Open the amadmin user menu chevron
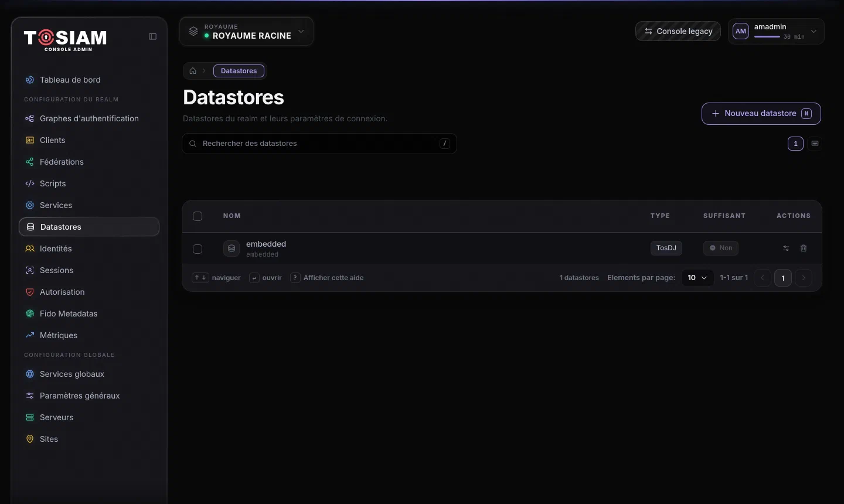The image size is (844, 504). point(814,31)
